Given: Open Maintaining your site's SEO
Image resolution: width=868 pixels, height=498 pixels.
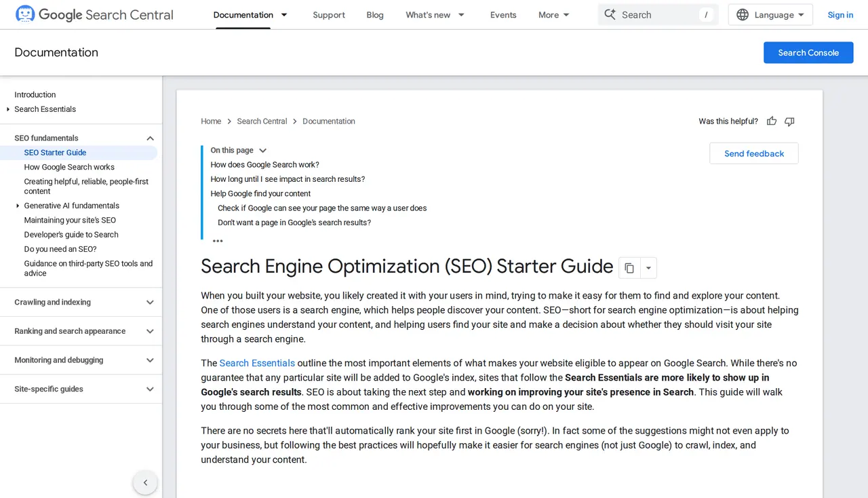Looking at the screenshot, I should tap(70, 220).
